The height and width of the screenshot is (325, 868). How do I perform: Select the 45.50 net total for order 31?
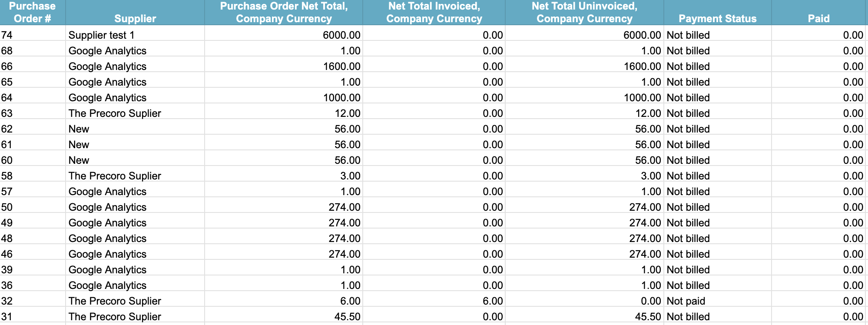point(284,316)
